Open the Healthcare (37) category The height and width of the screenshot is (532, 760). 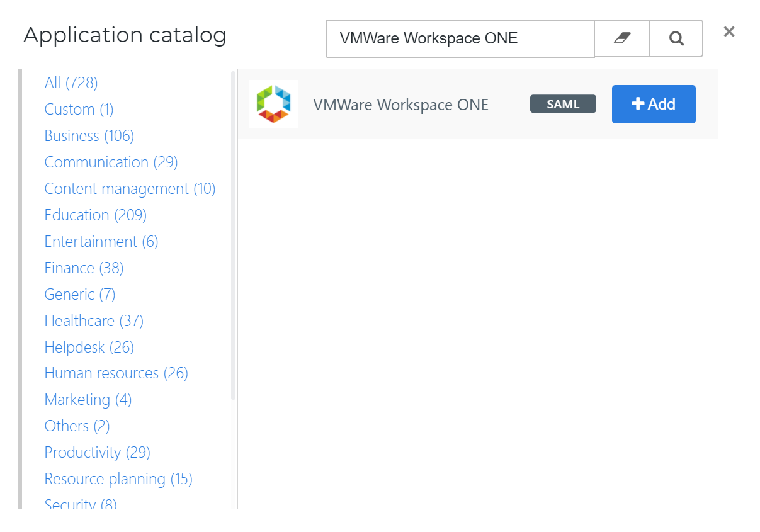click(94, 320)
